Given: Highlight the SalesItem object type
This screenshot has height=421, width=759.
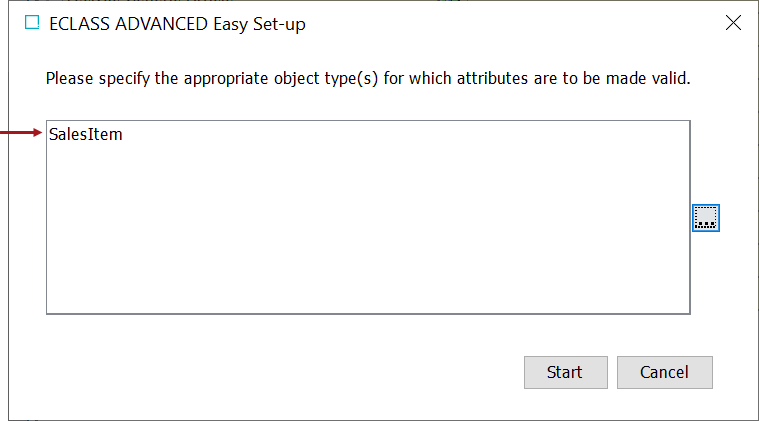Looking at the screenshot, I should pyautogui.click(x=86, y=134).
